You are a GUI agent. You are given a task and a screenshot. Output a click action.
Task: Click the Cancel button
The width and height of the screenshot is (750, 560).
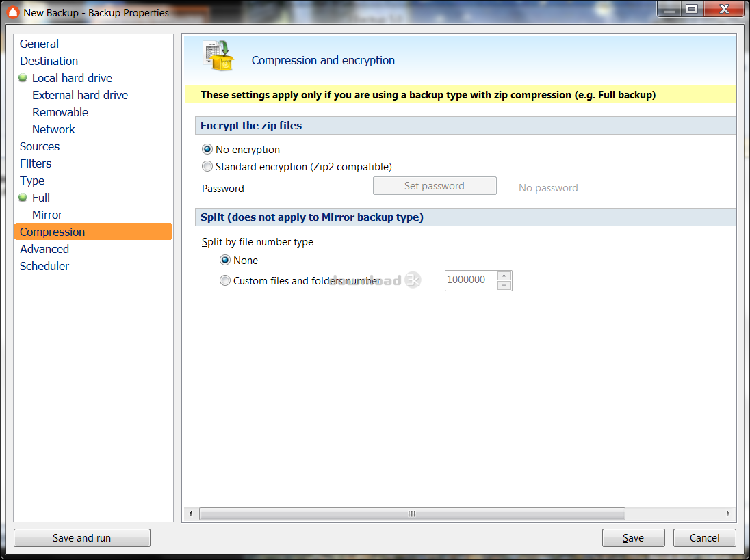click(705, 538)
